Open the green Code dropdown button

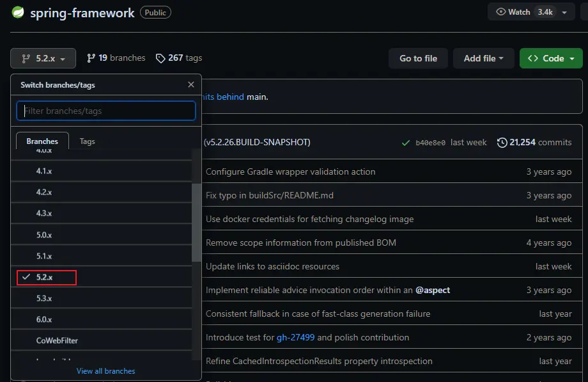(x=551, y=58)
